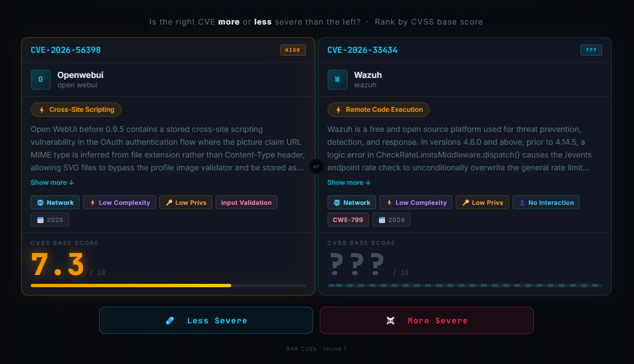Screen dimensions: 634x364
Task: Click the bolt icon on Wazuh Low Complexity chip
Action: pos(389,203)
